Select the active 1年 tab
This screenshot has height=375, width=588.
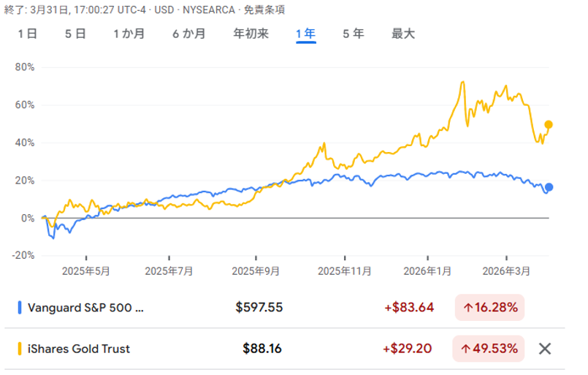(x=305, y=34)
